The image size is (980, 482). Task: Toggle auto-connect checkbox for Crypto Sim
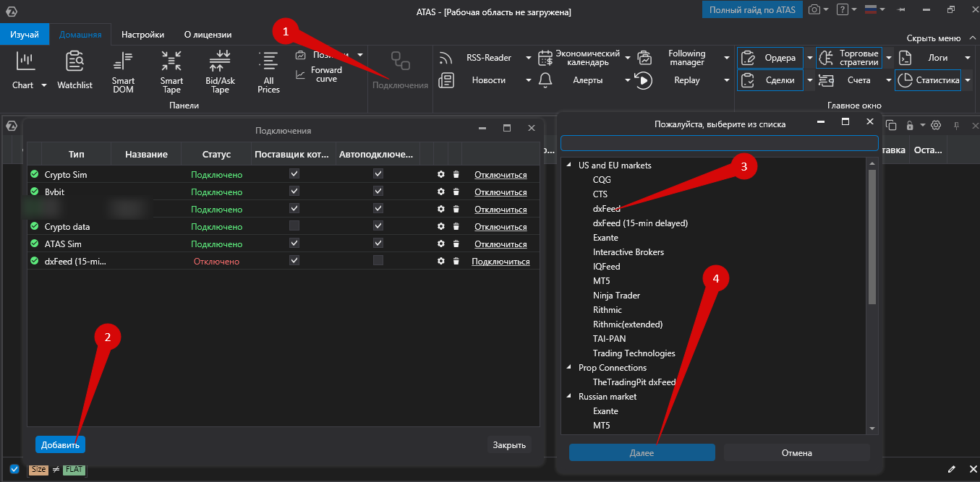[x=378, y=174]
